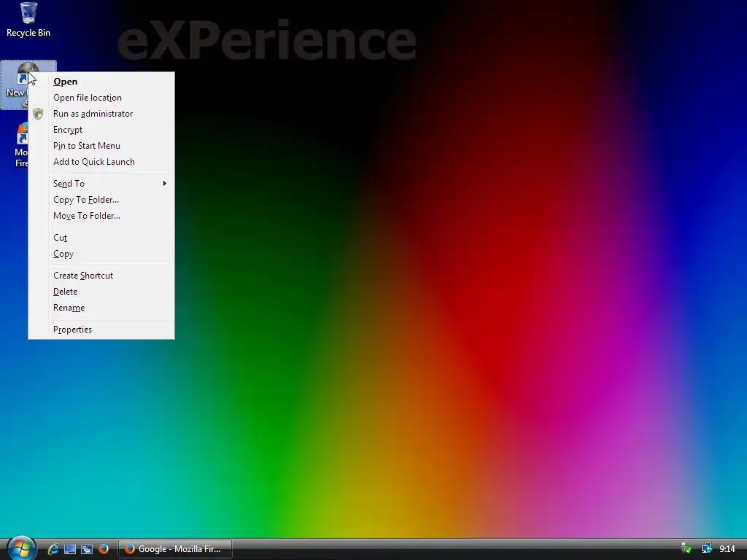Click Cut in the context menu
The width and height of the screenshot is (747, 560).
coord(101,238)
